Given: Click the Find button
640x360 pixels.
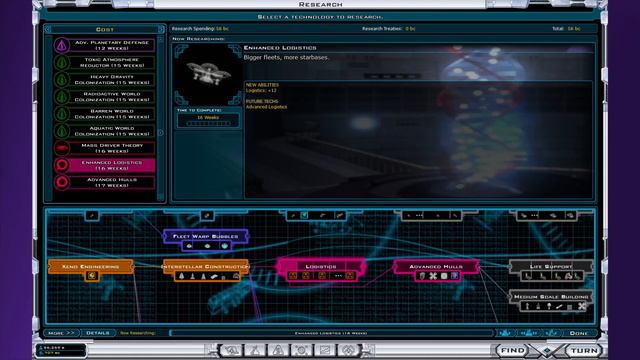Looking at the screenshot, I should pyautogui.click(x=512, y=351).
